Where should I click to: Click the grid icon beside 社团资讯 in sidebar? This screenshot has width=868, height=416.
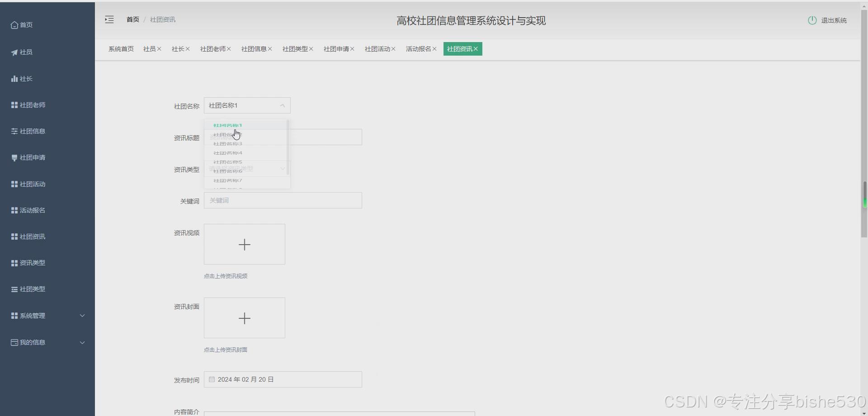(x=14, y=236)
